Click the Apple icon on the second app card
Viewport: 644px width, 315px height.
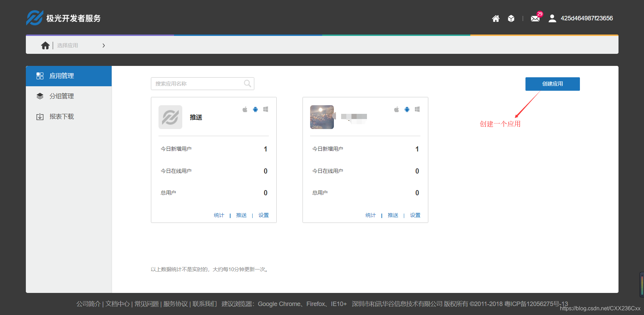tap(397, 109)
